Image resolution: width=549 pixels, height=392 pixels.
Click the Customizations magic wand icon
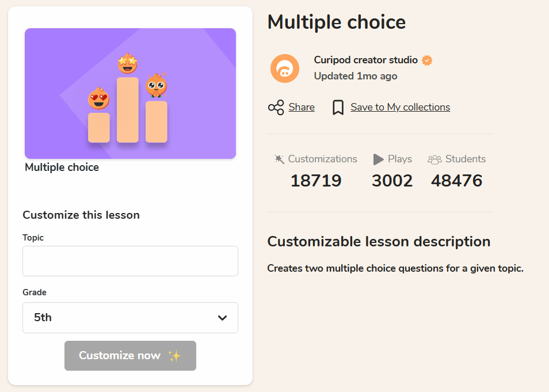(280, 159)
